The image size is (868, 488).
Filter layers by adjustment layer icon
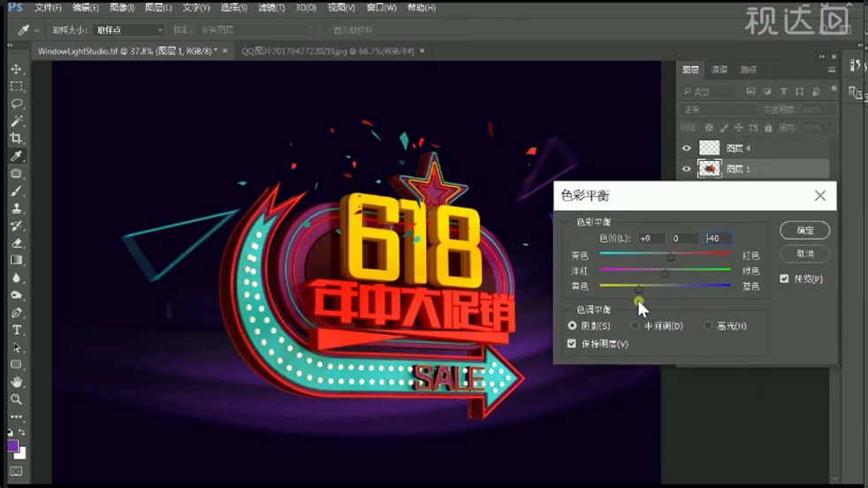click(x=767, y=91)
